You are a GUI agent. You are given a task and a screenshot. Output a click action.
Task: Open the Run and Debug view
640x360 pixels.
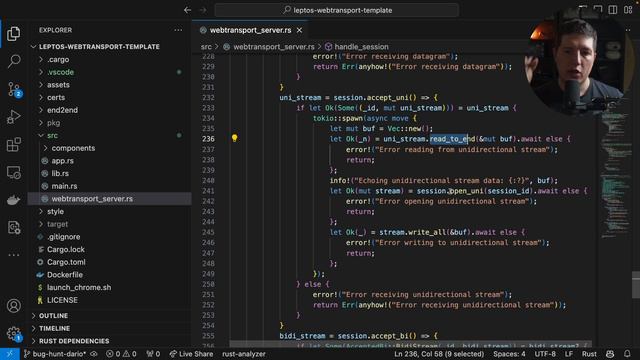13,117
